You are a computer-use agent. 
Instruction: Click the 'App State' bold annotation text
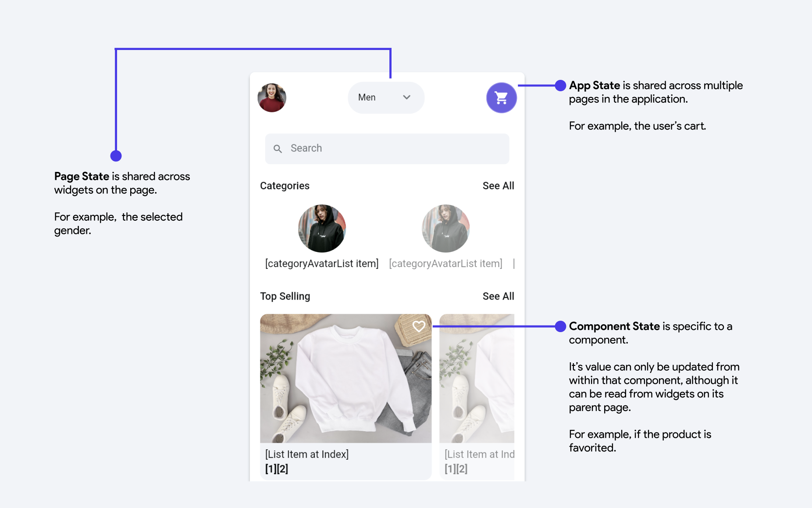(594, 85)
